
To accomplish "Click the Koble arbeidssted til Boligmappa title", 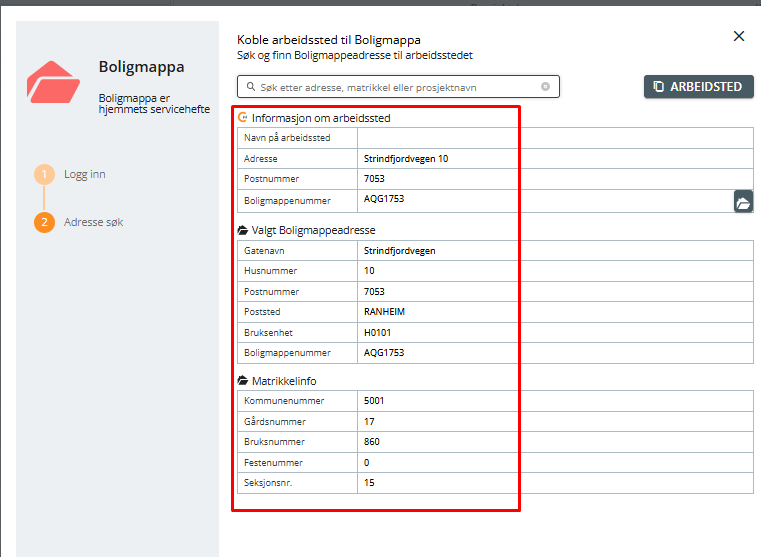I will tap(329, 40).
